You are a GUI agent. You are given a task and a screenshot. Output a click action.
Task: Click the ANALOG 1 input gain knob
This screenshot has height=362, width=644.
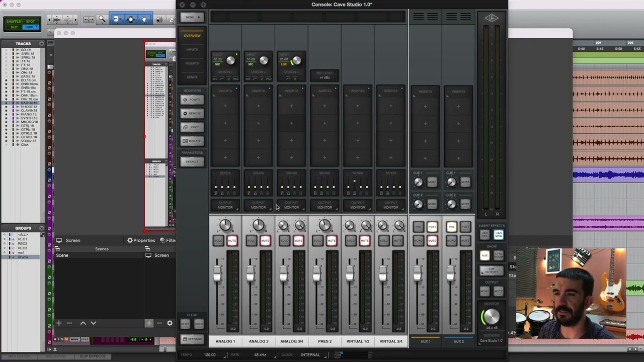click(230, 61)
